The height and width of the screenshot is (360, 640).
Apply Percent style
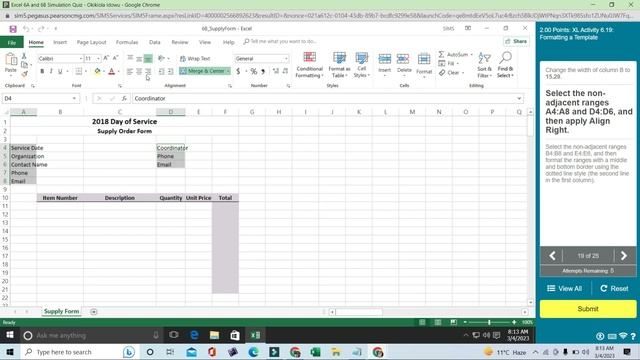tap(254, 71)
